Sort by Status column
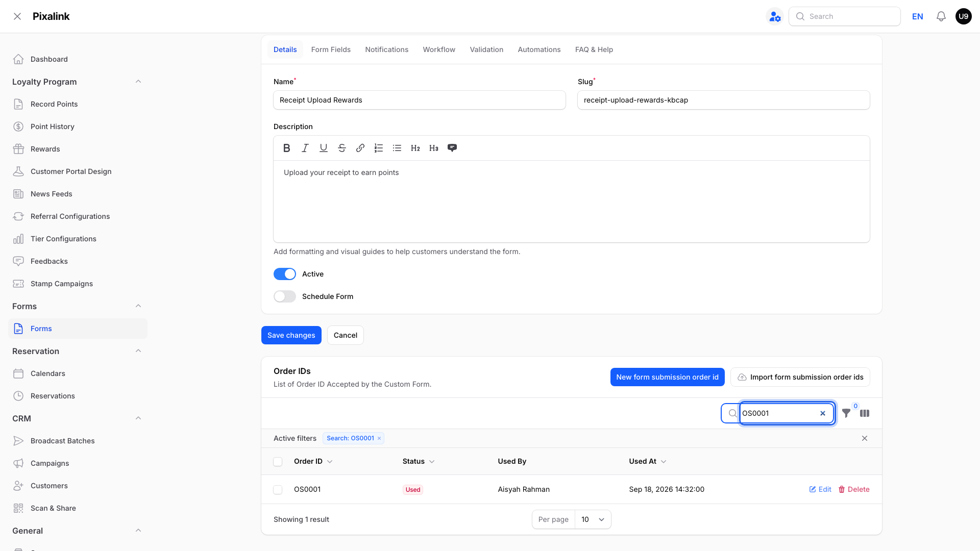This screenshot has width=980, height=551. tap(419, 461)
